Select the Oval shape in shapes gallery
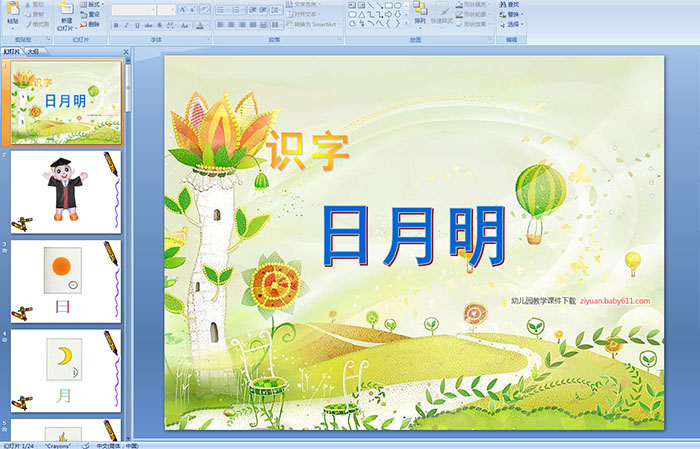Image resolution: width=700 pixels, height=449 pixels. coord(397,5)
